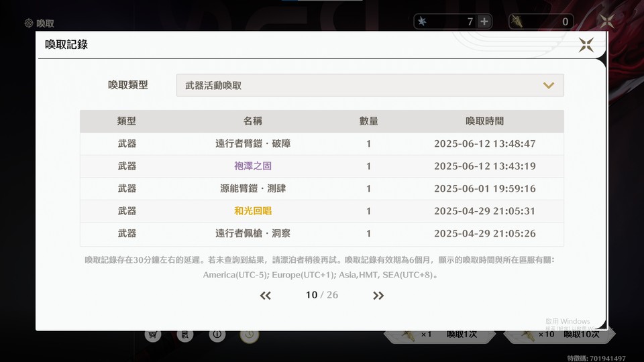
Task: Select the 遠行者臂鎧・破障 entry
Action: tap(253, 143)
